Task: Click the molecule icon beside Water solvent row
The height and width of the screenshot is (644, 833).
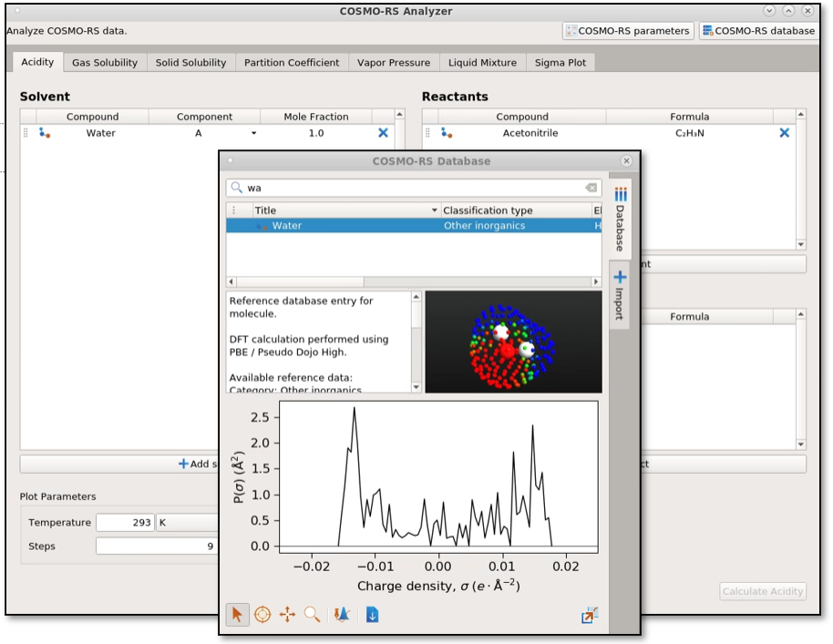Action: pyautogui.click(x=45, y=133)
